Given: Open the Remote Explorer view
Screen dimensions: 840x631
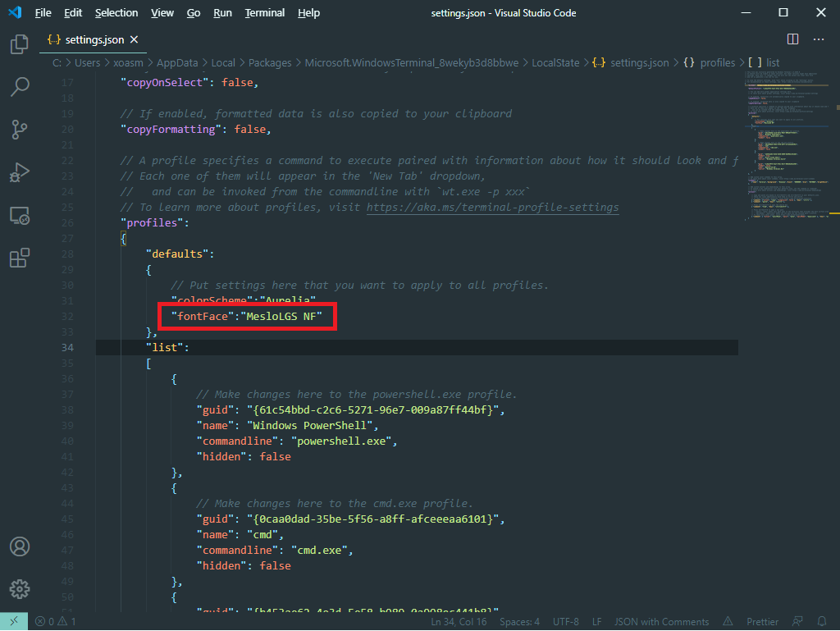Looking at the screenshot, I should click(x=20, y=215).
